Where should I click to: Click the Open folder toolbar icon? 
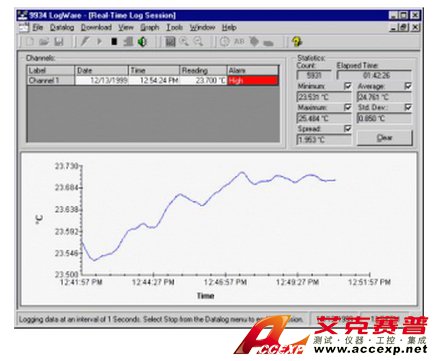44,42
